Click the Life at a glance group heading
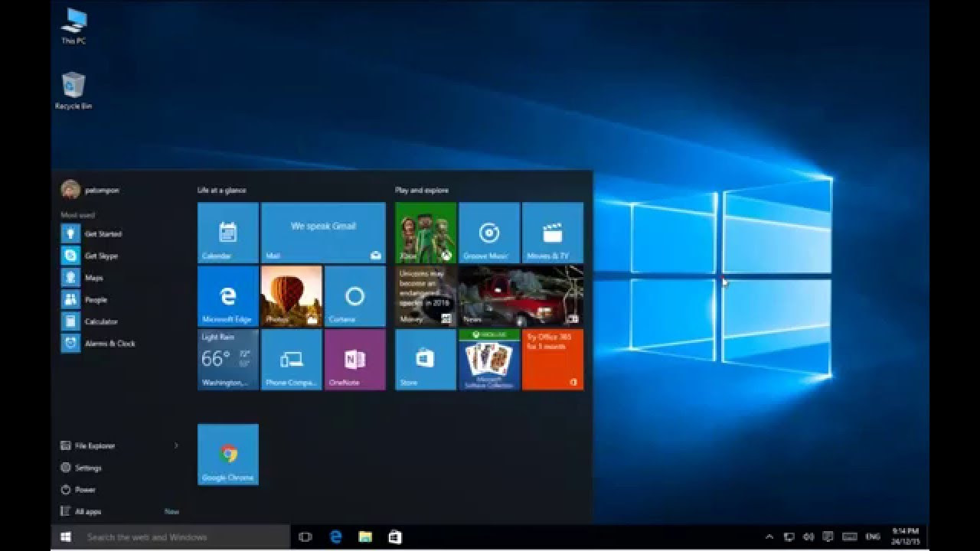980x551 pixels. coord(222,190)
